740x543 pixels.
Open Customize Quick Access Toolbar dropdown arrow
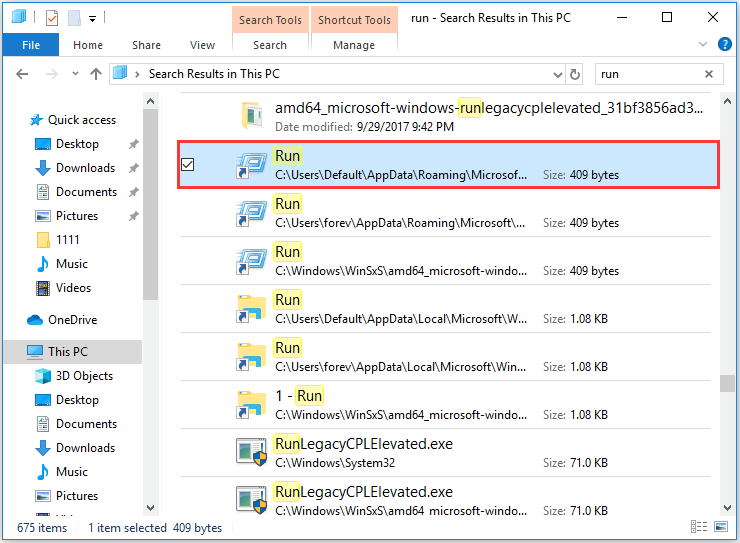click(x=92, y=19)
